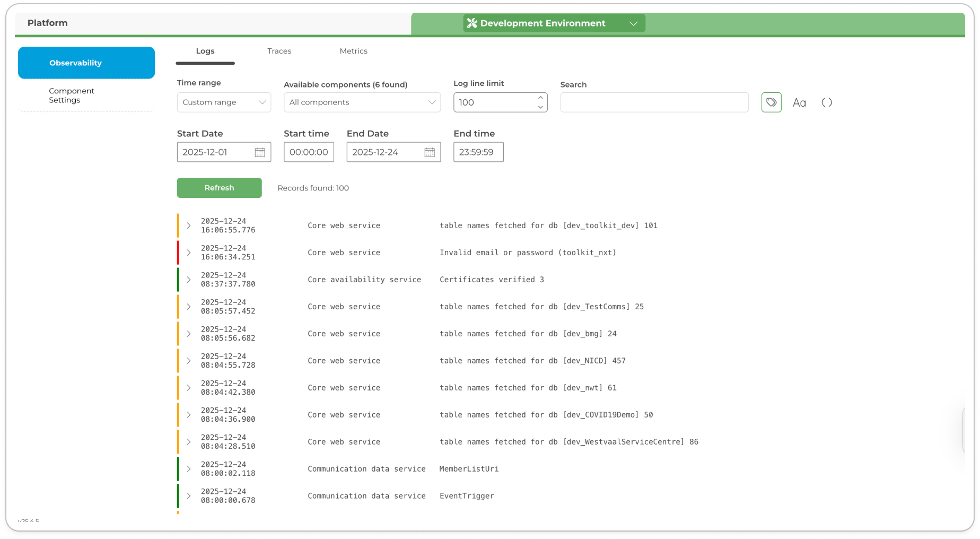Open the End Date calendar picker
980x539 pixels.
coord(430,152)
